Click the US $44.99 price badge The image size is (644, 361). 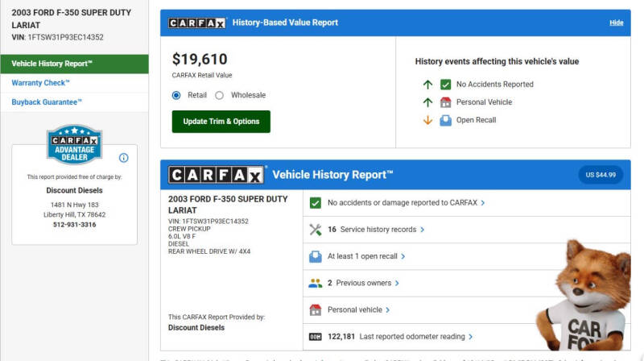click(601, 175)
